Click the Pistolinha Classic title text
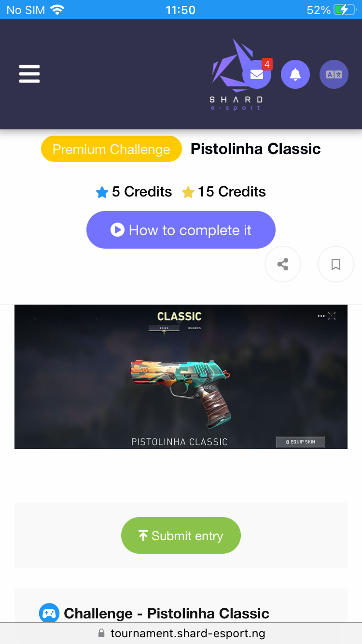Screen dimensions: 362x644 256,149
